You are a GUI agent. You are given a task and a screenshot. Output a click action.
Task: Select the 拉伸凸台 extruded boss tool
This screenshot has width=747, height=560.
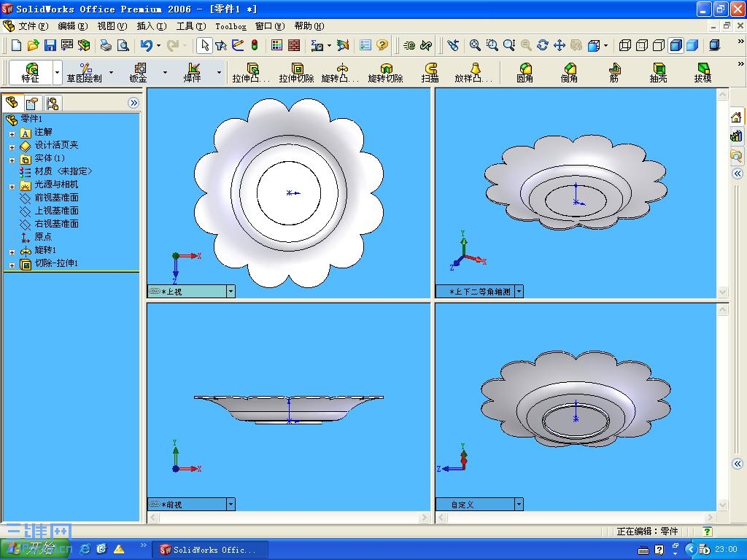(x=251, y=72)
